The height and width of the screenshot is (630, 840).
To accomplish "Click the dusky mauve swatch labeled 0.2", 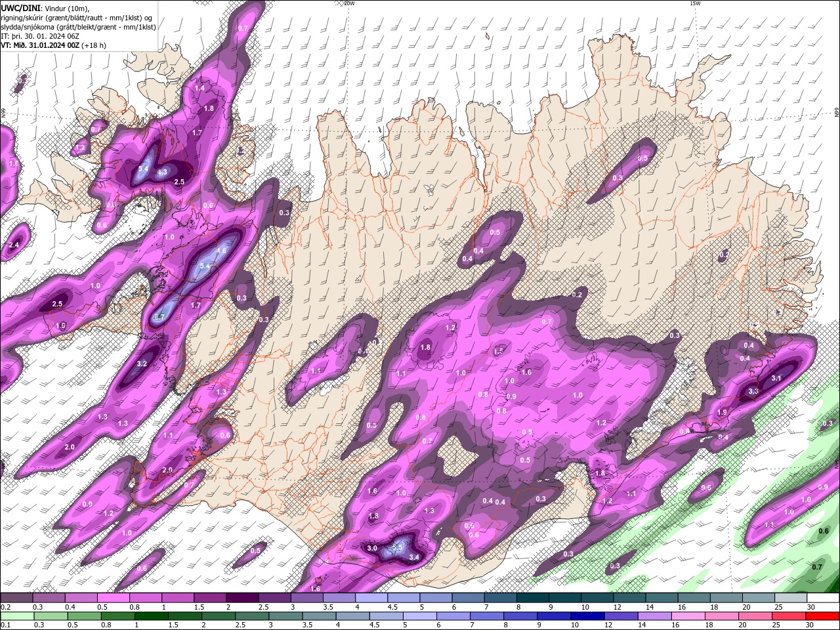I will [16, 598].
